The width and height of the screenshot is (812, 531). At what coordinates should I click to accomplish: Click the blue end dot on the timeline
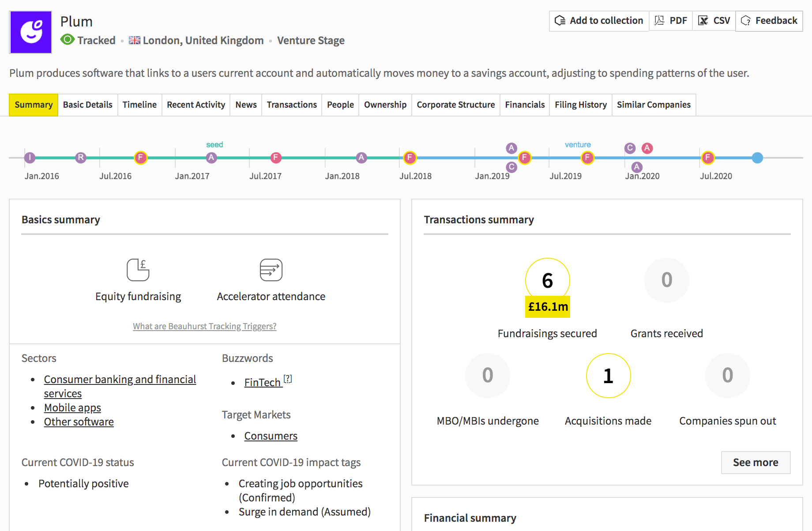(x=757, y=158)
